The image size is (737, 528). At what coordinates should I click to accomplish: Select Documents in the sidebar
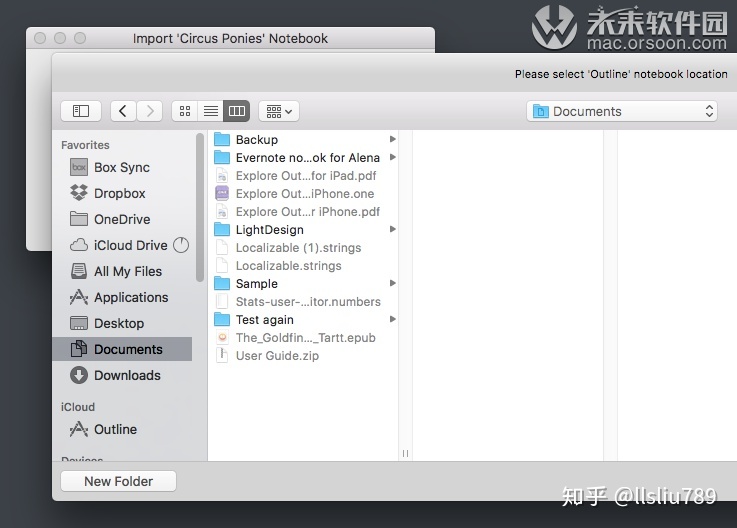[x=122, y=349]
